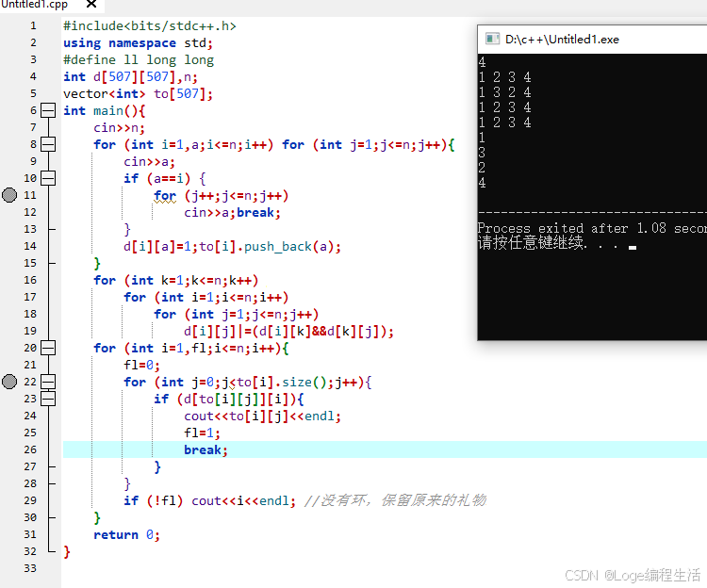Click the 'if (a==i) {' statement
This screenshot has width=707, height=588.
[165, 179]
